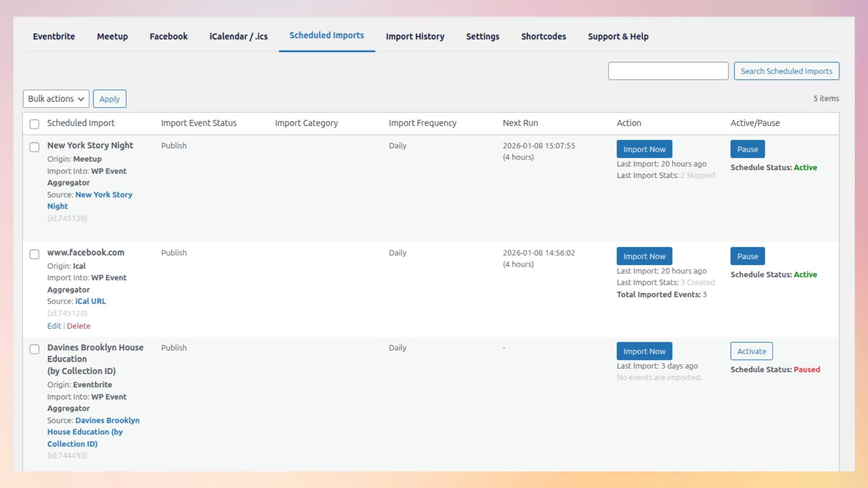
Task: Check the www.facebook.com import row
Action: tap(34, 254)
